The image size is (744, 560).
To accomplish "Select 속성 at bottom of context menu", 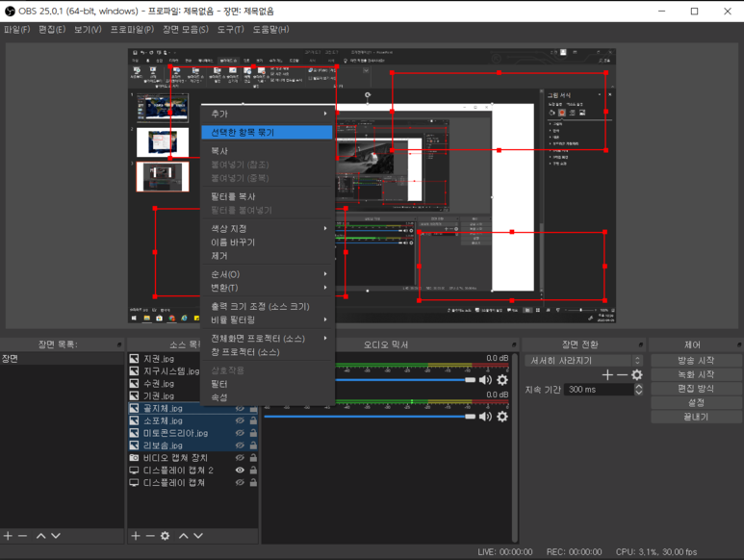I will coord(267,397).
